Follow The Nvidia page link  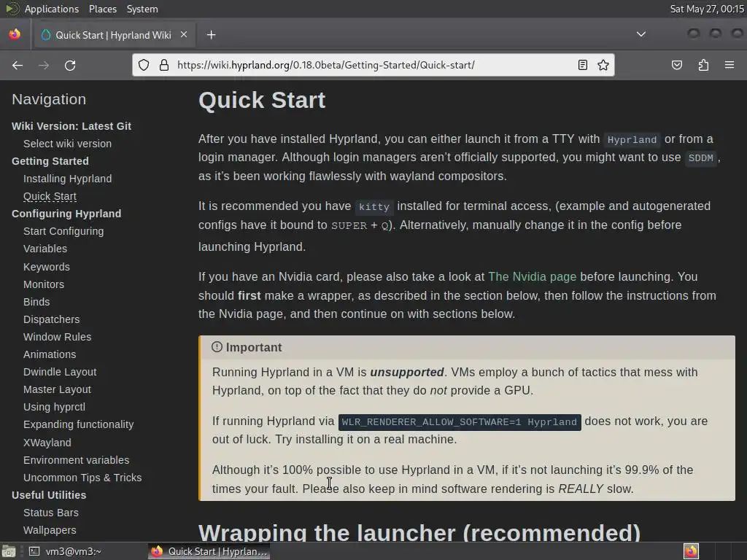click(x=532, y=276)
